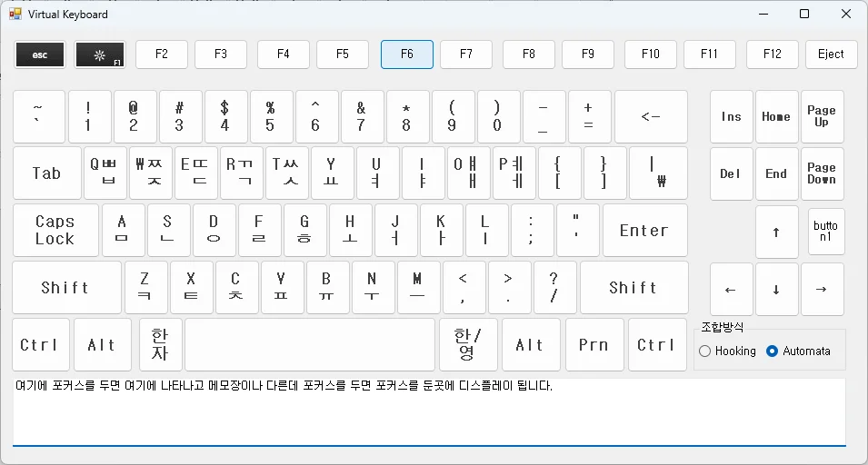The image size is (868, 465).
Task: Click the Eject key
Action: pyautogui.click(x=831, y=54)
